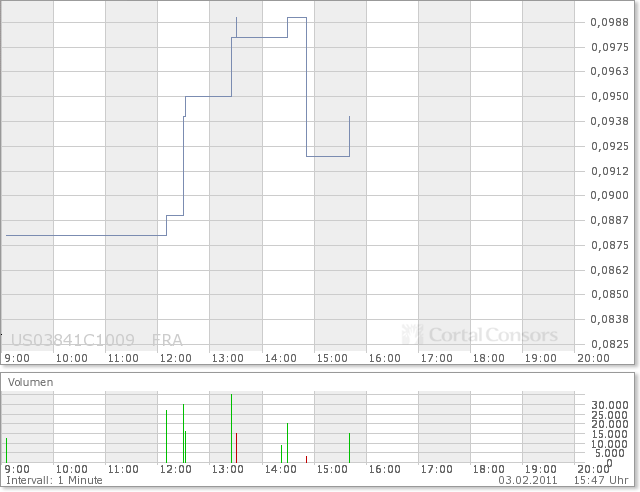Select 14:00 on the Volumen time axis
This screenshot has height=492, width=640.
tap(280, 470)
